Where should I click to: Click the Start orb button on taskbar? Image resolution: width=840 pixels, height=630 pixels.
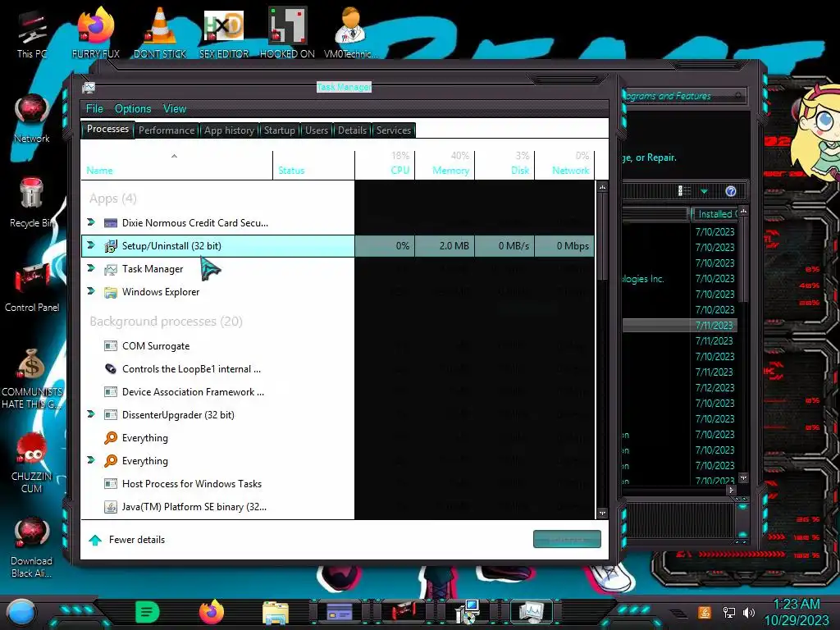[21, 612]
